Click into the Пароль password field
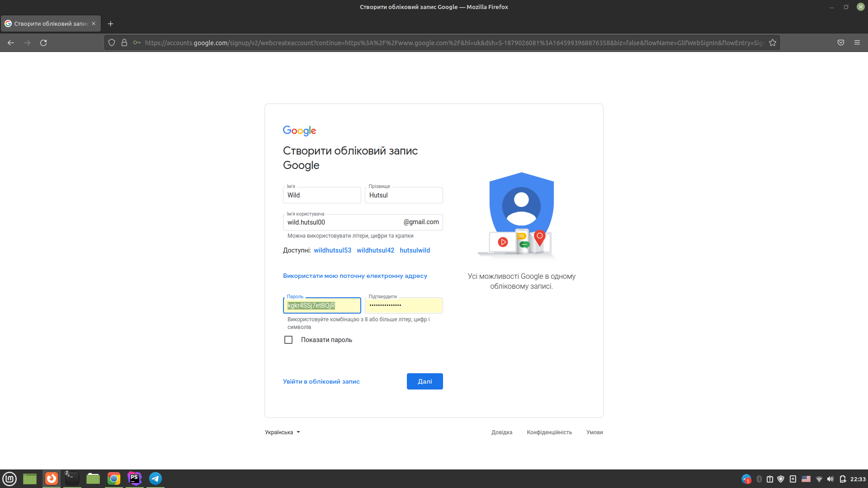The width and height of the screenshot is (868, 488). point(322,305)
